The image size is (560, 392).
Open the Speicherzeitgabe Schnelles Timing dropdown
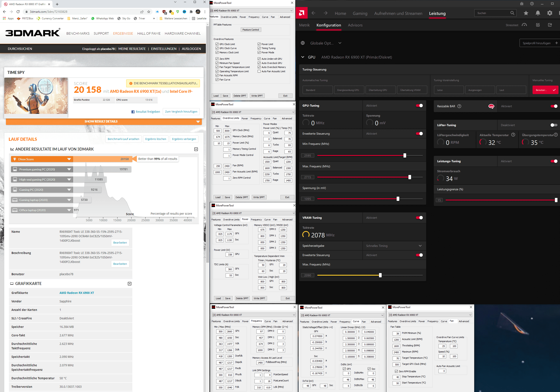coord(420,246)
